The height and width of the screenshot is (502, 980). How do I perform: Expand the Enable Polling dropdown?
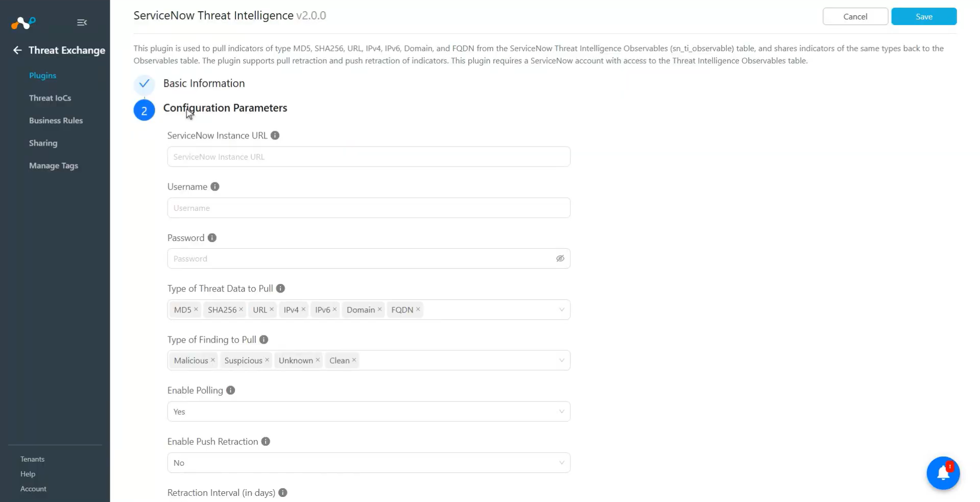[369, 412]
